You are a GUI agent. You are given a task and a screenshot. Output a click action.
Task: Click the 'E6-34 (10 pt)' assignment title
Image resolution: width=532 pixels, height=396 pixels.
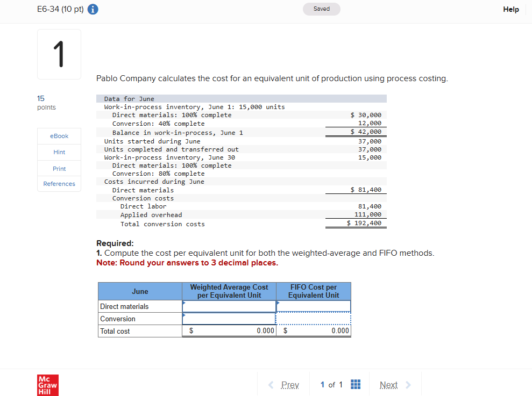pyautogui.click(x=60, y=9)
